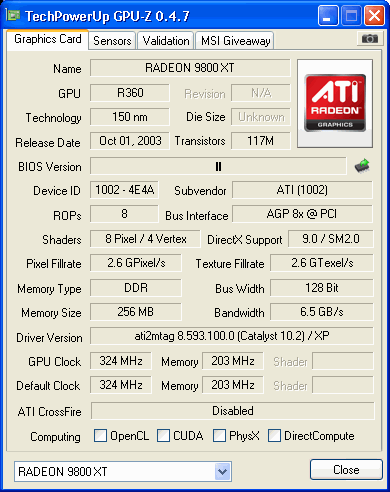Click the GPU-Z title bar icon

coord(14,15)
